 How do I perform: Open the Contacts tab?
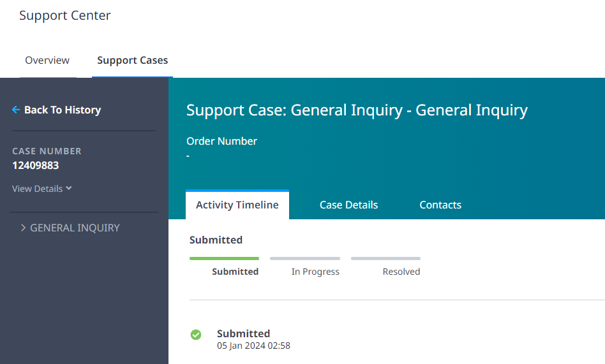[440, 205]
